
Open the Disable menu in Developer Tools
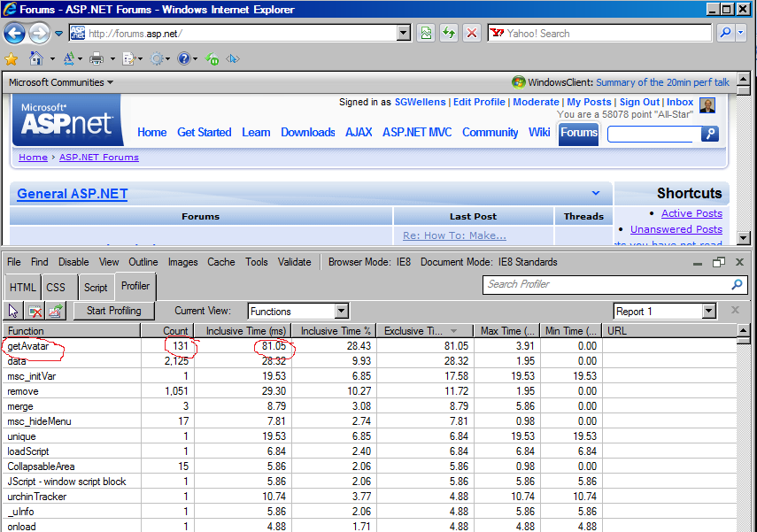coord(73,262)
